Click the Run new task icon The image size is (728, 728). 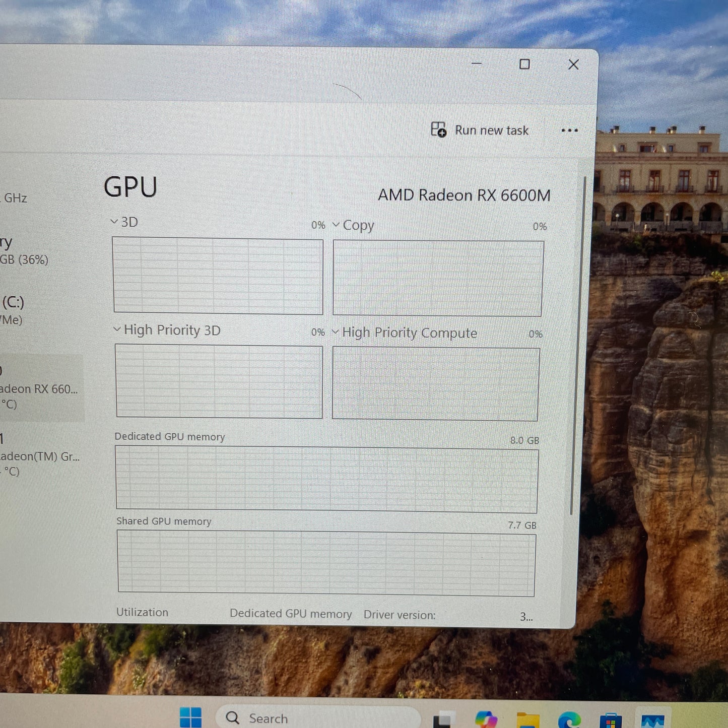(x=438, y=130)
